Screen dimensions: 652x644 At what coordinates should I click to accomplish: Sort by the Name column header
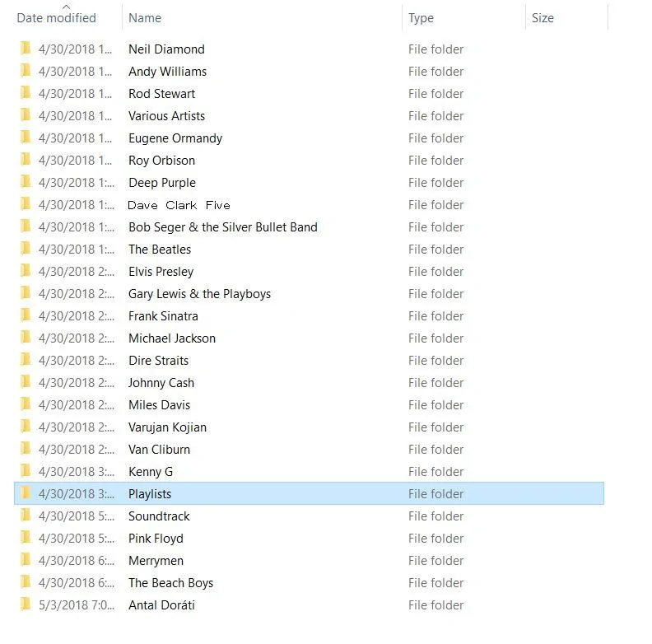145,18
